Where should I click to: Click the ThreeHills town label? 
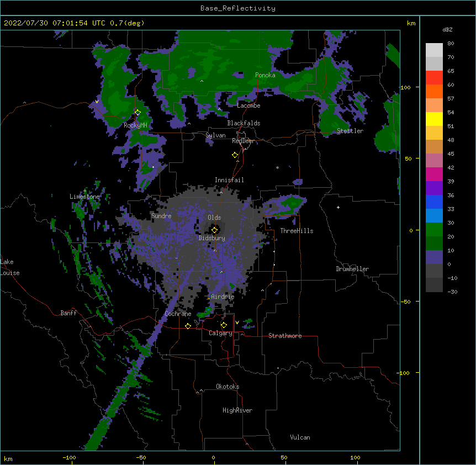pos(297,231)
